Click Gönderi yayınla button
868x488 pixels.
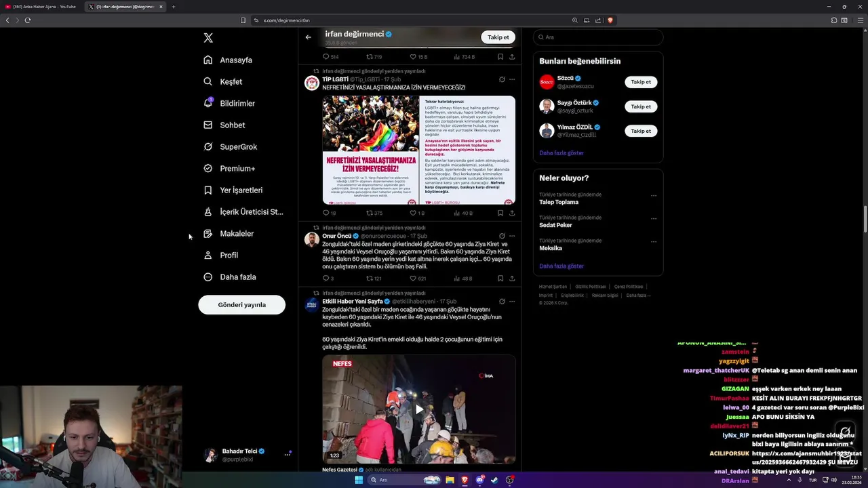click(x=241, y=304)
